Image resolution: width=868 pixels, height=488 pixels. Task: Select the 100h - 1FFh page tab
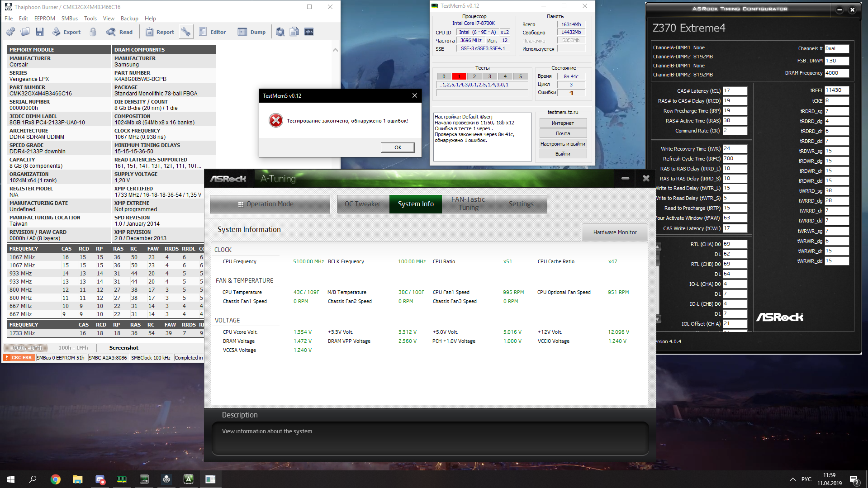tap(73, 348)
